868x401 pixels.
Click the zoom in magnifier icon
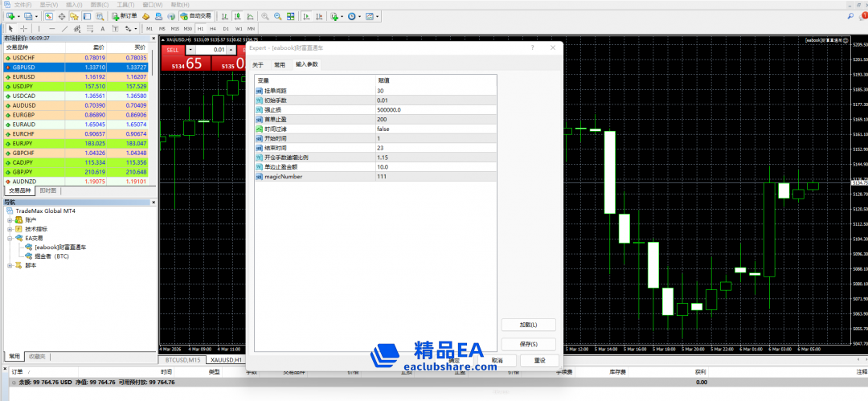pos(264,16)
